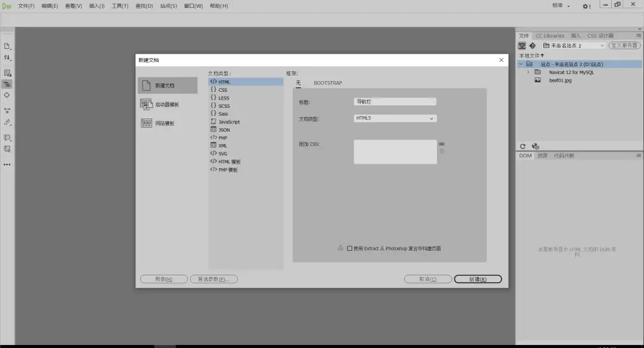Switch to the BOOTSTRAP framework tab
Screen dimensions: 644x348
point(328,83)
